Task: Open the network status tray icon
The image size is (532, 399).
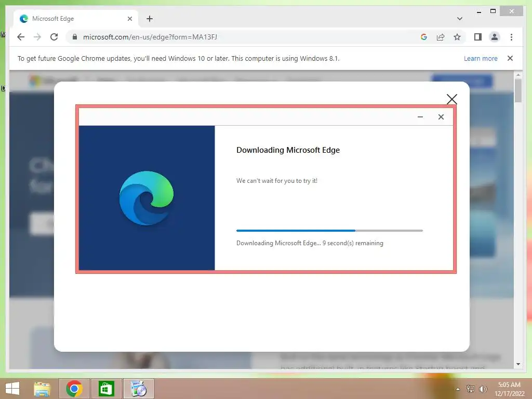Action: pos(470,389)
